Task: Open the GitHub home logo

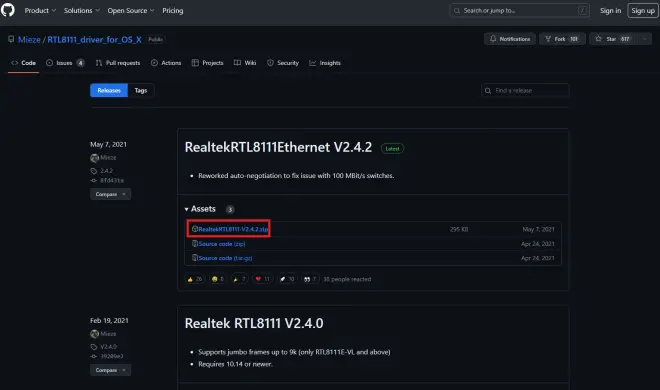Action: click(8, 10)
